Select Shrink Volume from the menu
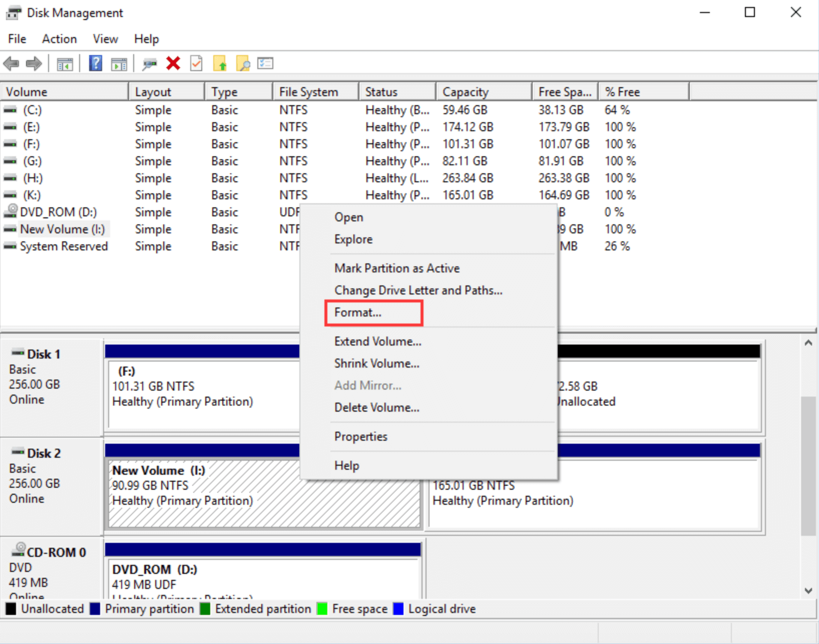The image size is (819, 644). pyautogui.click(x=376, y=363)
